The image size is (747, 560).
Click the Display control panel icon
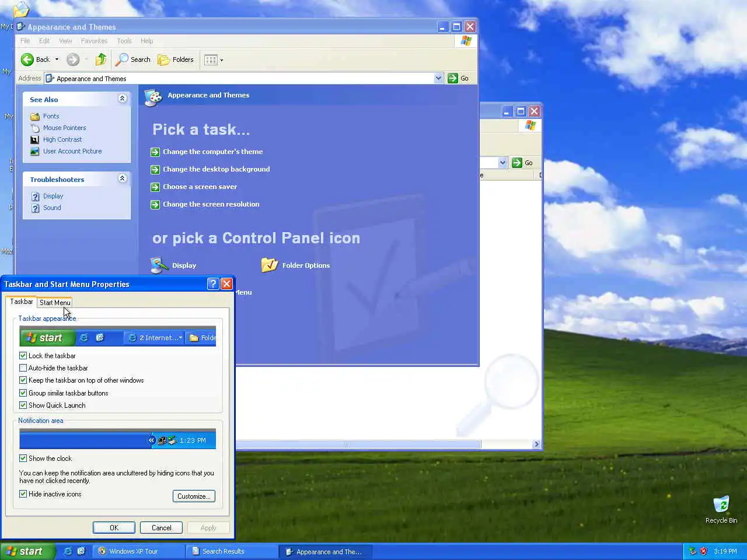click(159, 265)
